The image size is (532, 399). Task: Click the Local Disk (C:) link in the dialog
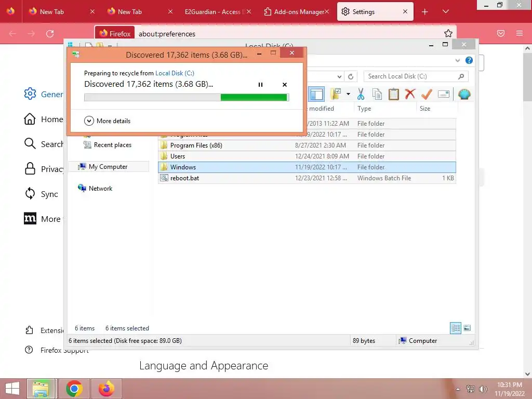click(x=175, y=73)
